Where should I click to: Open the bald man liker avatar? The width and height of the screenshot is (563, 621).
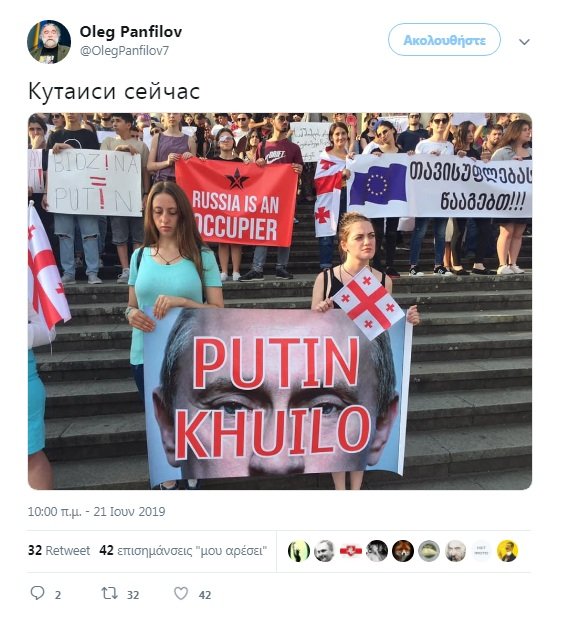(x=455, y=551)
